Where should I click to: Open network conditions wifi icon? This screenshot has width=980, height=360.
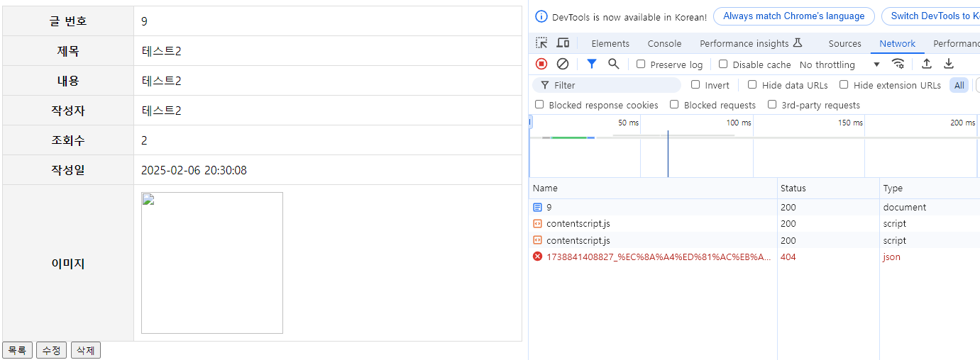tap(898, 64)
